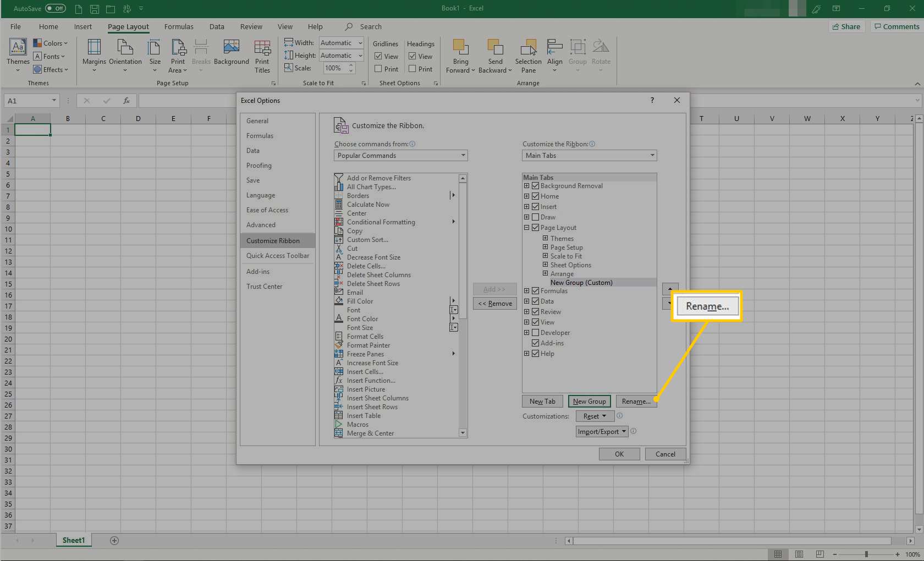Expand the Home tab tree node

point(526,196)
